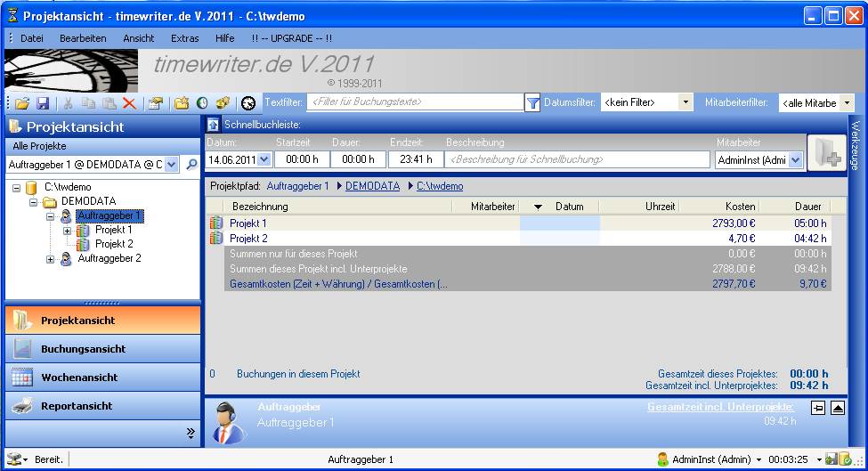The image size is (868, 471).
Task: Open the Ansicht menu
Action: (138, 38)
